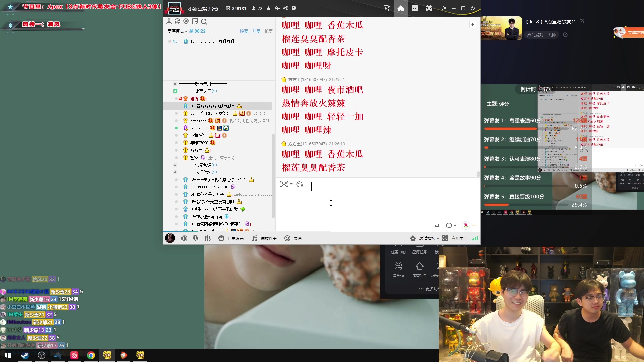This screenshot has height=362, width=644.
Task: Click the share icon next to room 348131
Action: (286, 8)
